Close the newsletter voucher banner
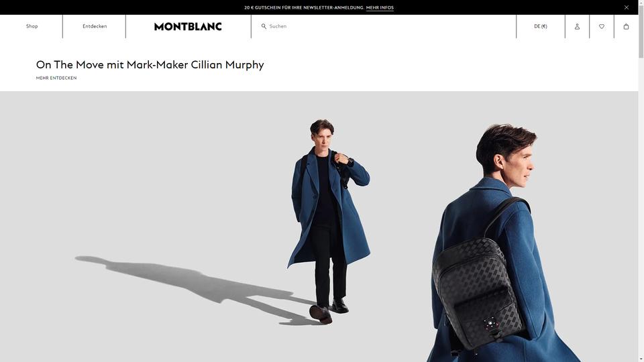644x362 pixels. 627,7
